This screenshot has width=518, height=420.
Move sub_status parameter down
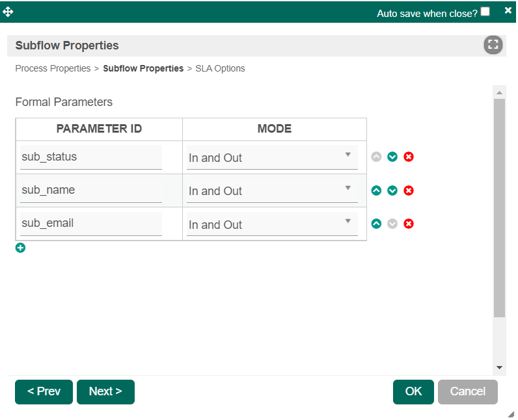click(x=392, y=157)
